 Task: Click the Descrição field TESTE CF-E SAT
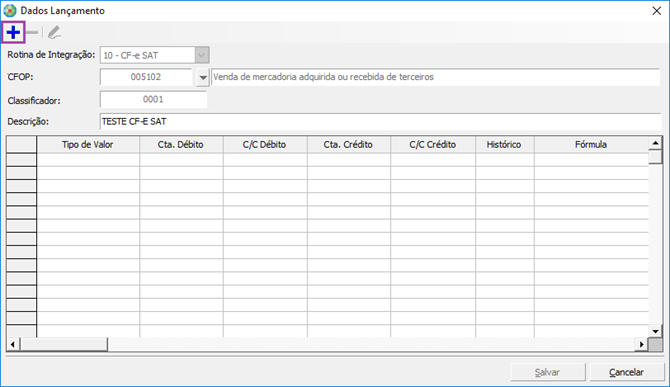click(381, 122)
